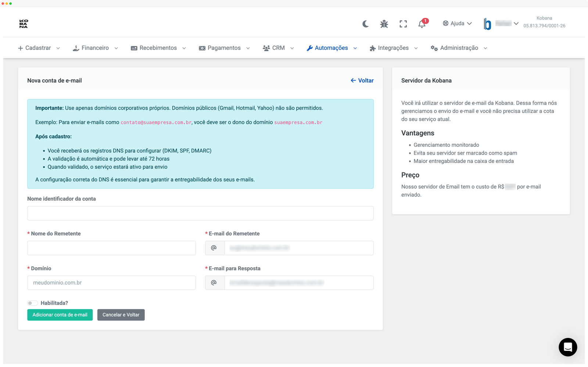The width and height of the screenshot is (588, 367).
Task: Open notifications from the bell icon
Action: point(422,23)
